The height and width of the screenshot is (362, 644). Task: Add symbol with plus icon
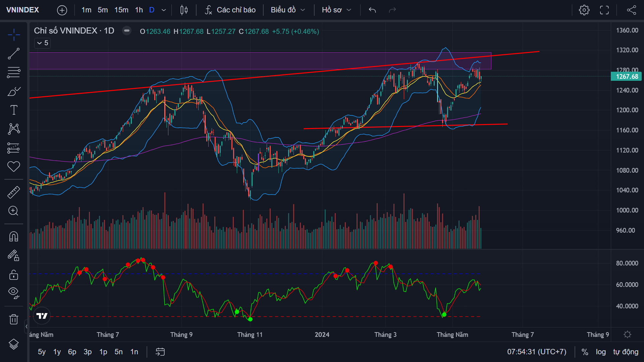62,10
